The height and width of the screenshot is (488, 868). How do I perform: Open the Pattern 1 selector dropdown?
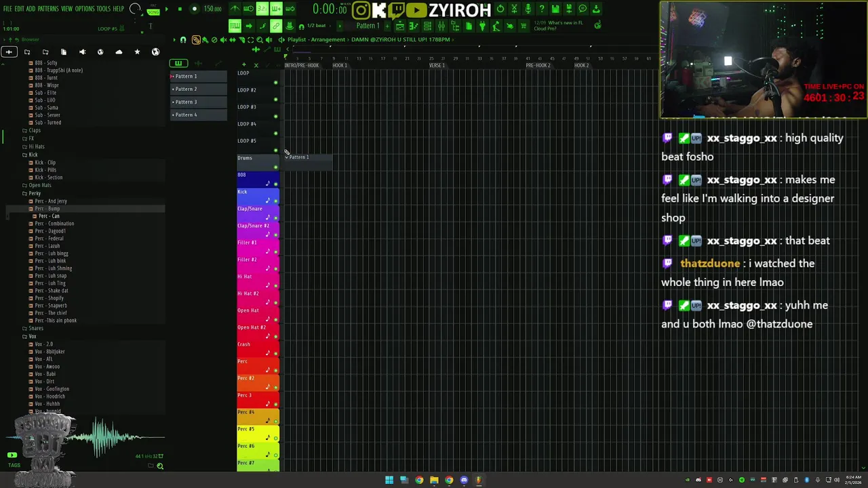368,26
